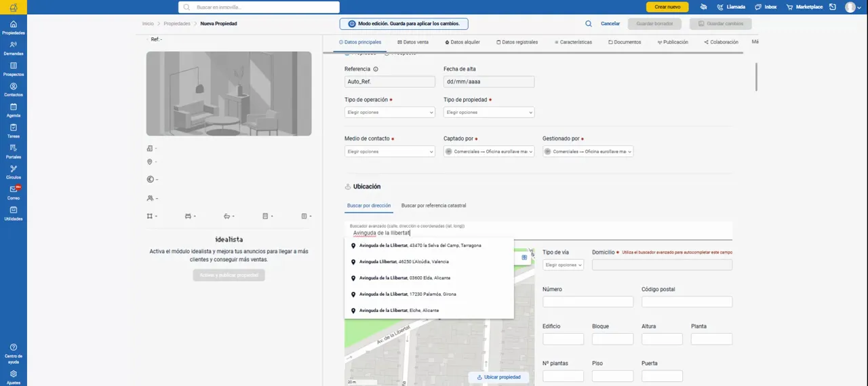Open Portales in the sidebar
The image size is (868, 386).
14,152
